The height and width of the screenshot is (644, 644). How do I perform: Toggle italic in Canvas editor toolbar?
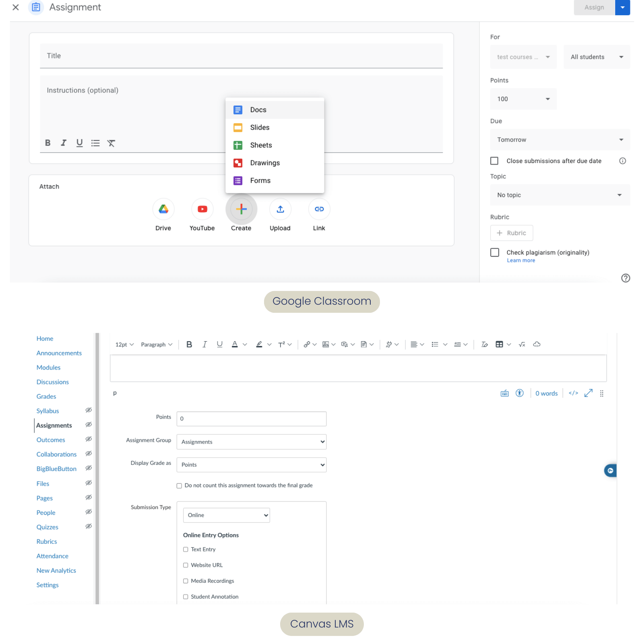(204, 345)
